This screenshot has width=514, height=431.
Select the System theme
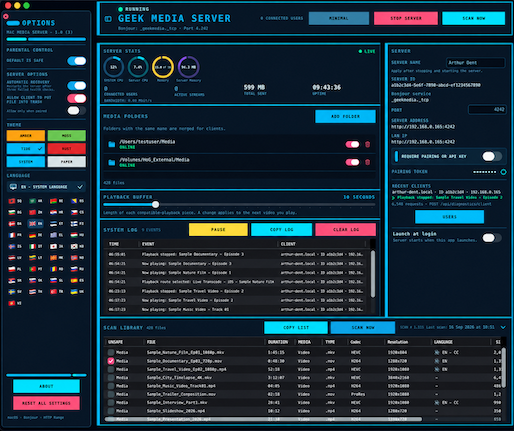click(26, 162)
